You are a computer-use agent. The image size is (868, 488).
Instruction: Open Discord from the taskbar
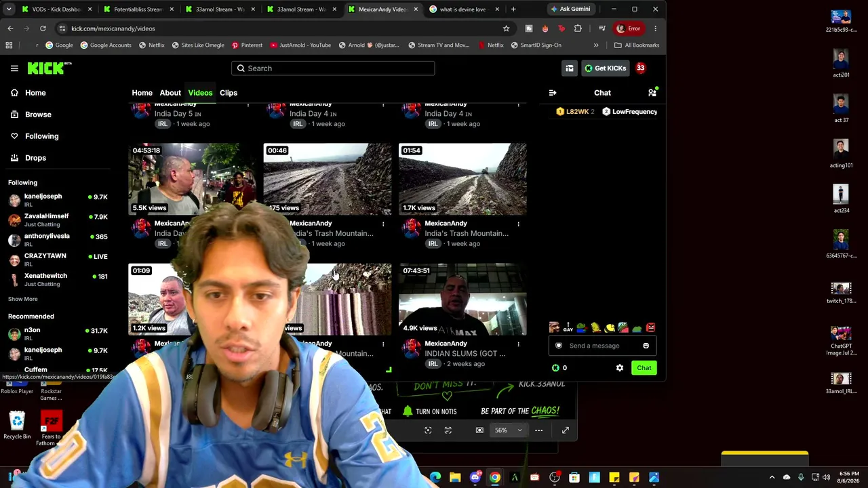point(475,478)
